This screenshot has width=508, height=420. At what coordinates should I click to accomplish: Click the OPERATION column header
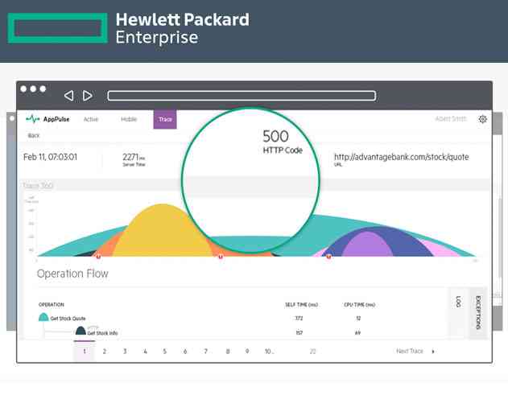52,305
